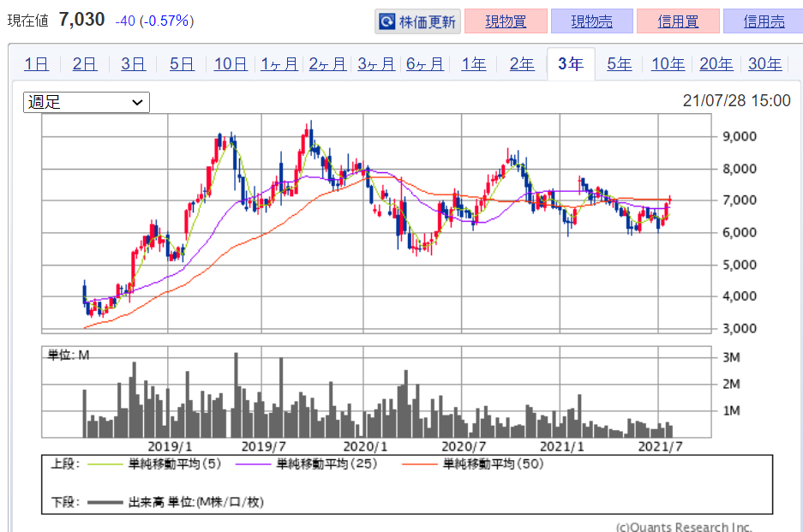Click the 2020/7 date axis label

[x=464, y=446]
